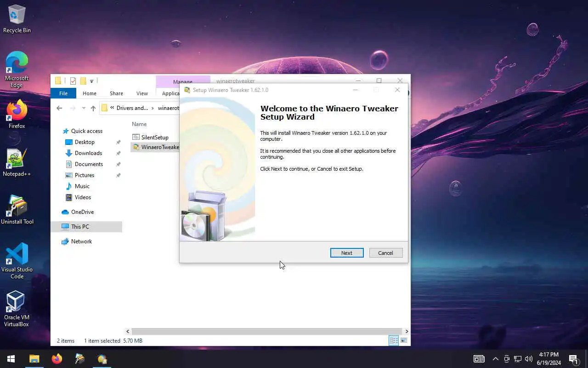Launch Microsoft Edge desktop shortcut

(17, 69)
